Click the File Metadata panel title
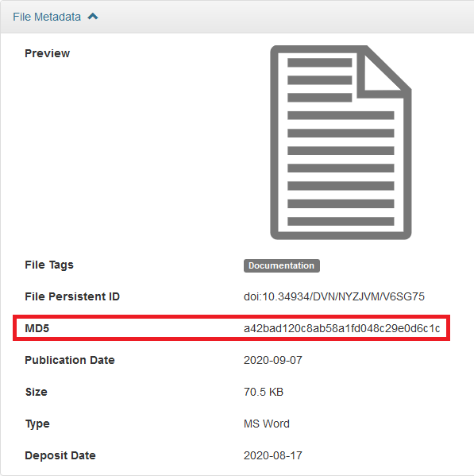The width and height of the screenshot is (474, 476). [x=47, y=17]
